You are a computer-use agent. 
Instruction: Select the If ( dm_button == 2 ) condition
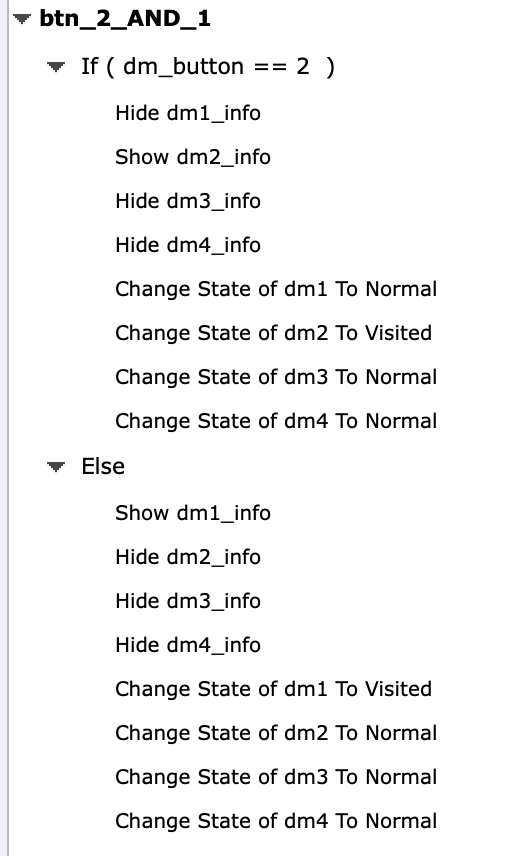click(x=208, y=67)
